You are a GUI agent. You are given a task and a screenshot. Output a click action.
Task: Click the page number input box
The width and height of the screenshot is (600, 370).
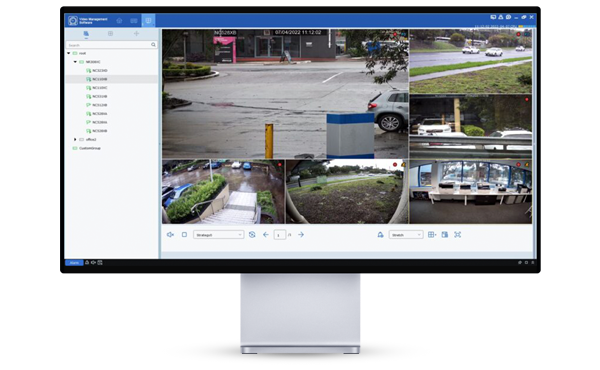(x=280, y=235)
